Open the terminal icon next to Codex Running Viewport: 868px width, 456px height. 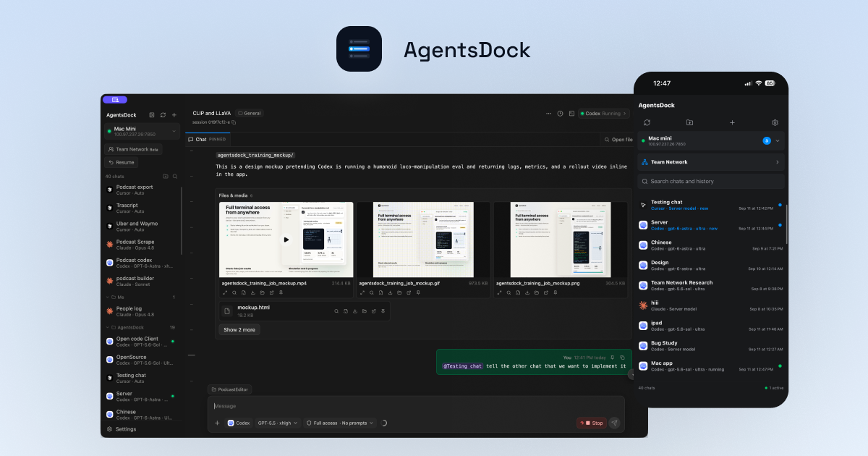pos(571,114)
